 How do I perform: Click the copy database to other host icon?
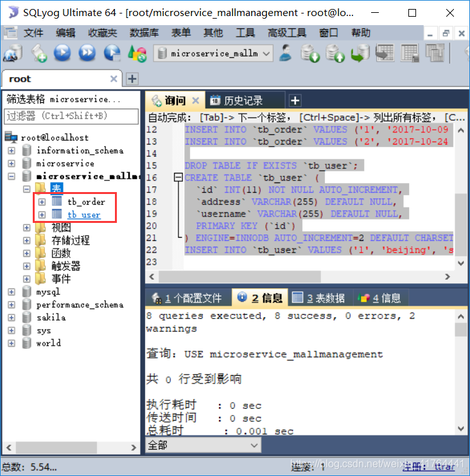coord(360,53)
